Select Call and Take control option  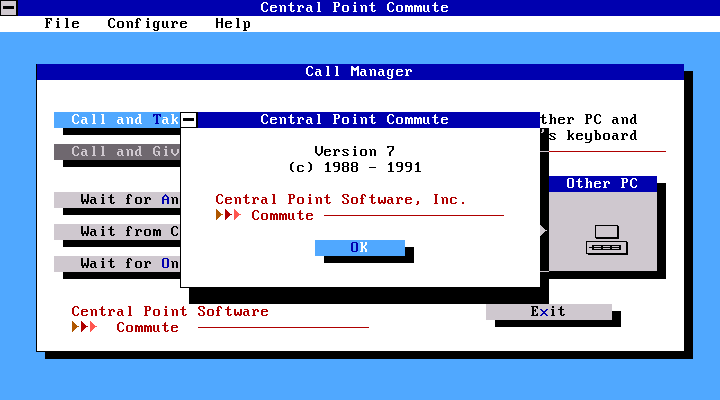coord(117,120)
